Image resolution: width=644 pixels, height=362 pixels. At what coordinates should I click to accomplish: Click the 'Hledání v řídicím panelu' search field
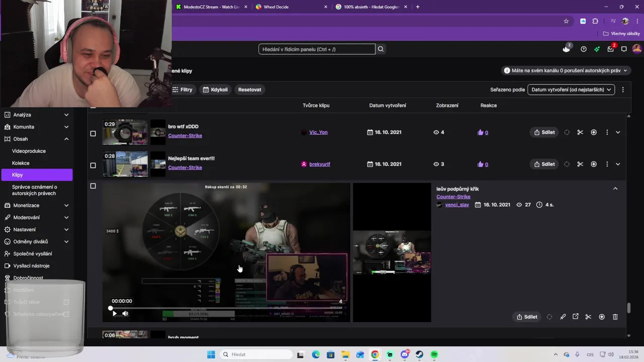click(x=317, y=49)
